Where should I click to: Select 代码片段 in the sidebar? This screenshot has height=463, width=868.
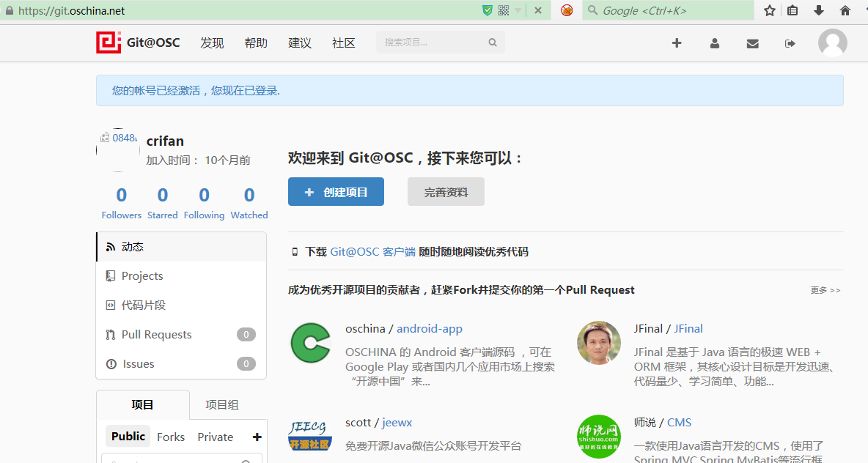[181, 305]
